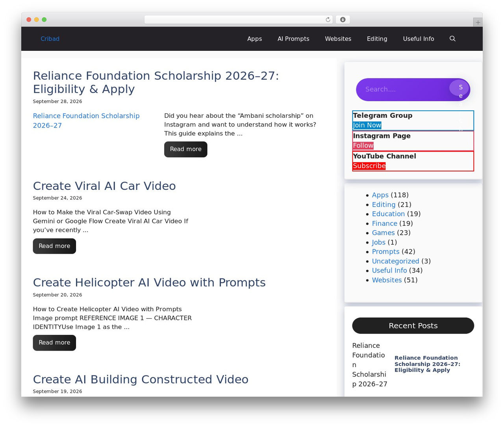Click the purple round search submit button

(459, 88)
